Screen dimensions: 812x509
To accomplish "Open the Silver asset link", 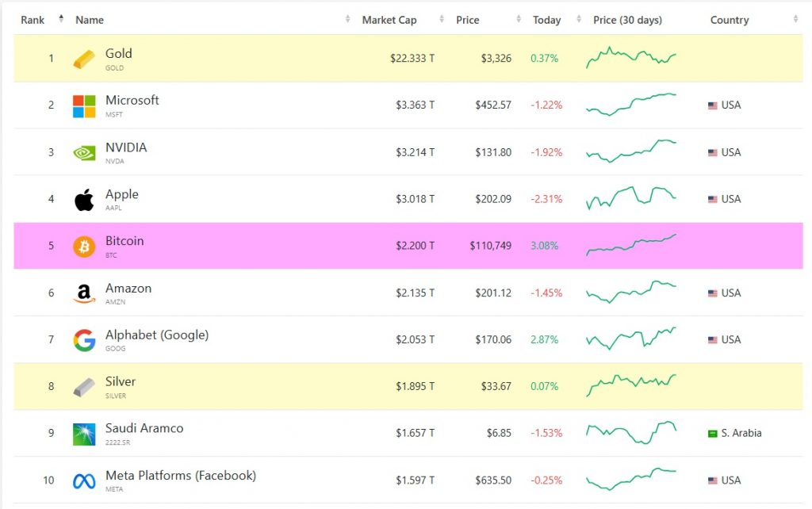I will pyautogui.click(x=121, y=381).
